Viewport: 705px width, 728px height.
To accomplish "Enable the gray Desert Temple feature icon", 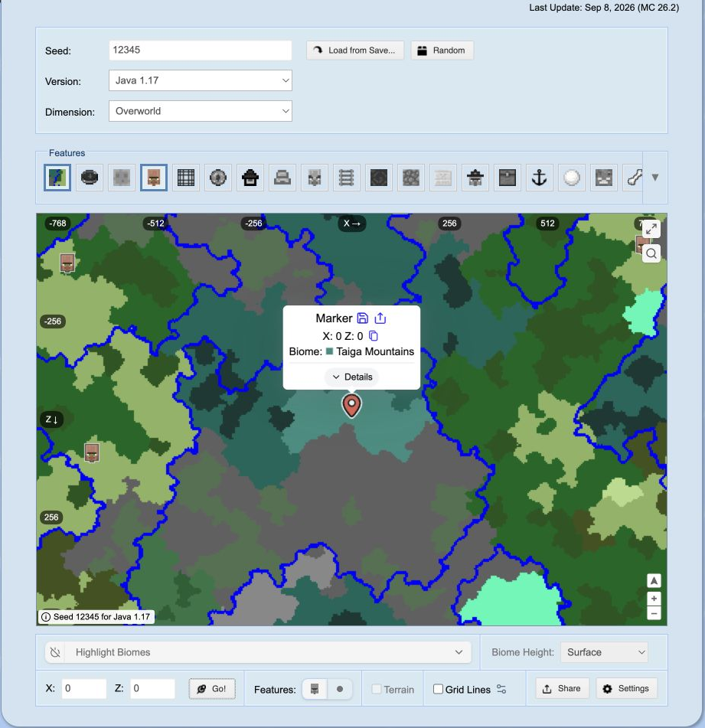I will 282,178.
